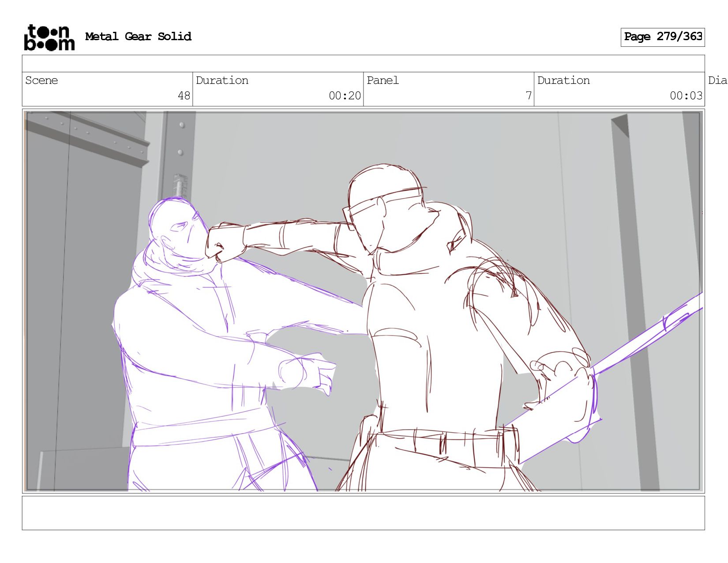Click the 'Duration' label beside Panel
The height and width of the screenshot is (563, 728).
coord(563,80)
